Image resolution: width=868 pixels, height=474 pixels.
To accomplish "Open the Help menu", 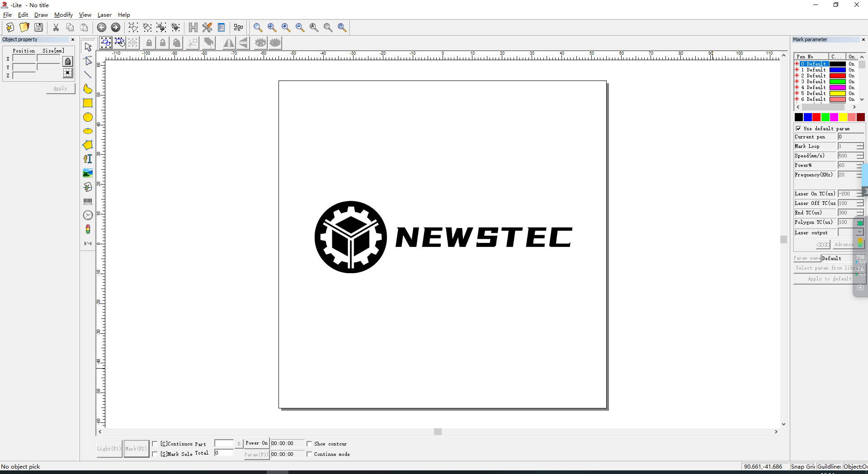I will [x=124, y=15].
